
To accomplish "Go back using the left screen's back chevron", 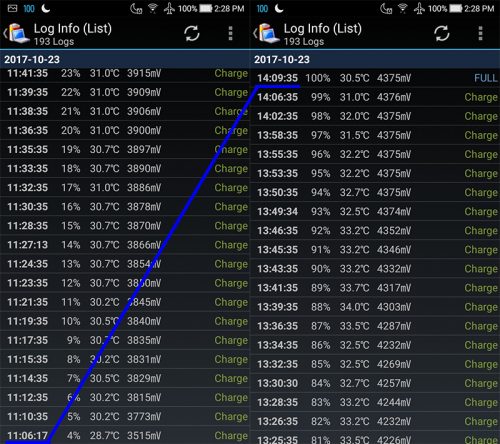I will click(x=5, y=33).
